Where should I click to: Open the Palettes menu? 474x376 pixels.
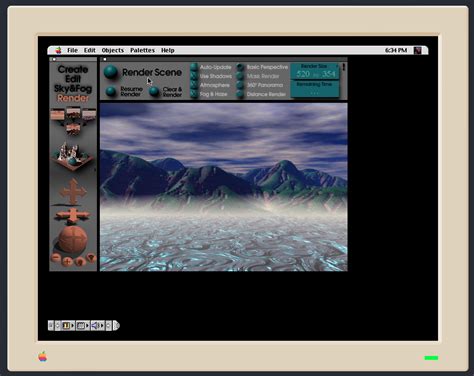142,50
